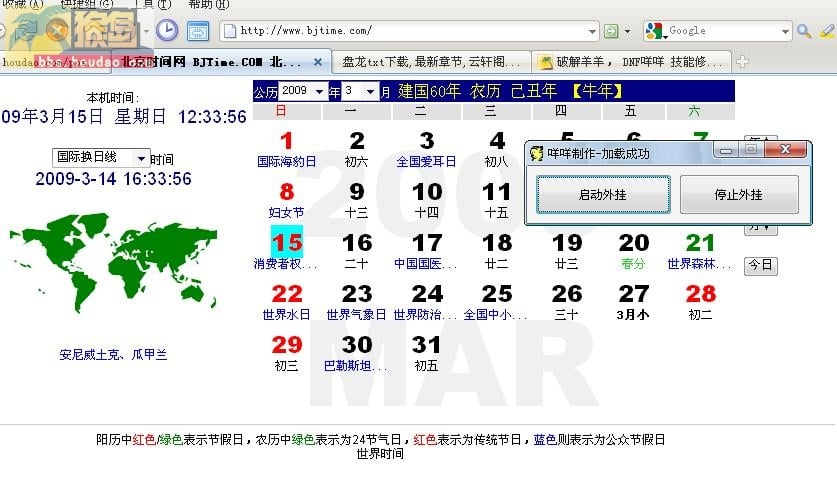Open the year 2009 dropdown
Image resolution: width=837 pixels, height=501 pixels.
click(319, 92)
